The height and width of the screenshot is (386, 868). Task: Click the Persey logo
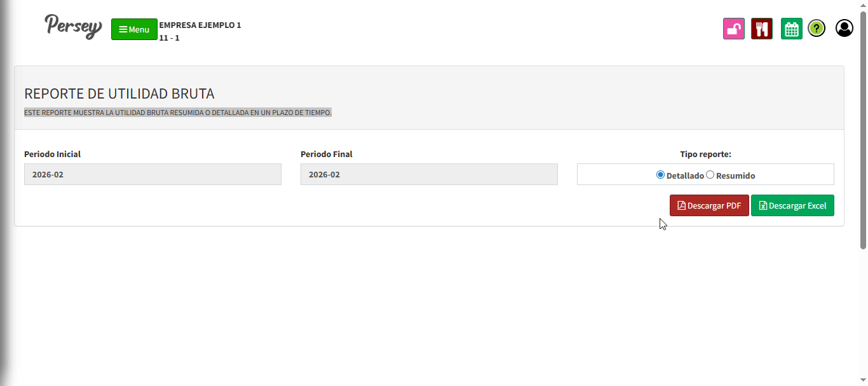pyautogui.click(x=73, y=27)
